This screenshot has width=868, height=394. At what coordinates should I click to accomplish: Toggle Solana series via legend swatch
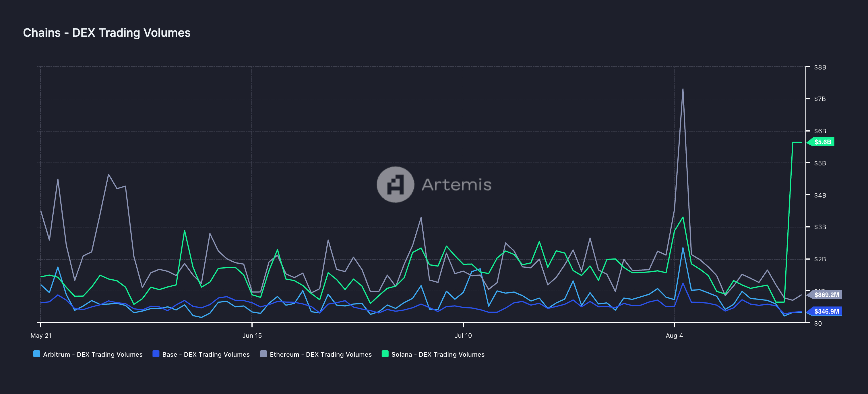pos(385,354)
